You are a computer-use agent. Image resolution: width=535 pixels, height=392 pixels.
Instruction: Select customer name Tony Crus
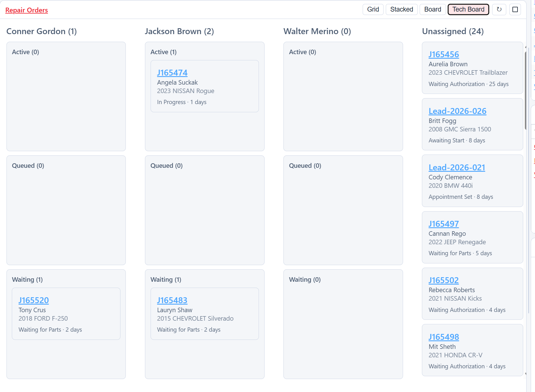[x=32, y=310]
